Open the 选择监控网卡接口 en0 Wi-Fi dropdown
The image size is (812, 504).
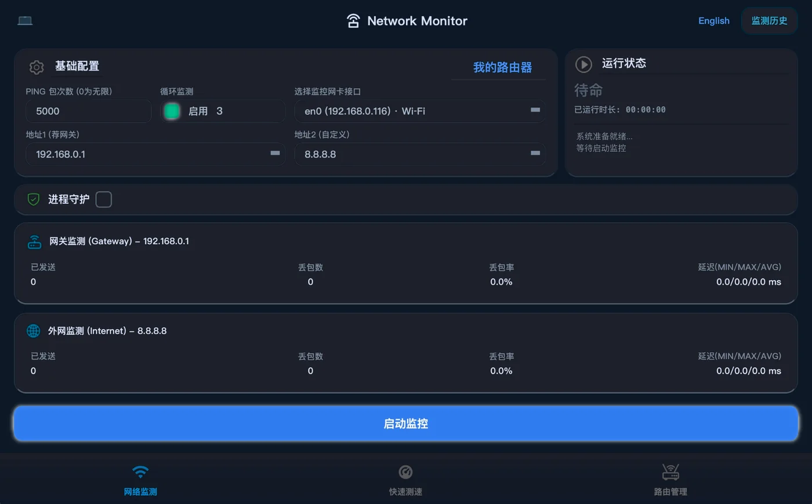(x=420, y=111)
